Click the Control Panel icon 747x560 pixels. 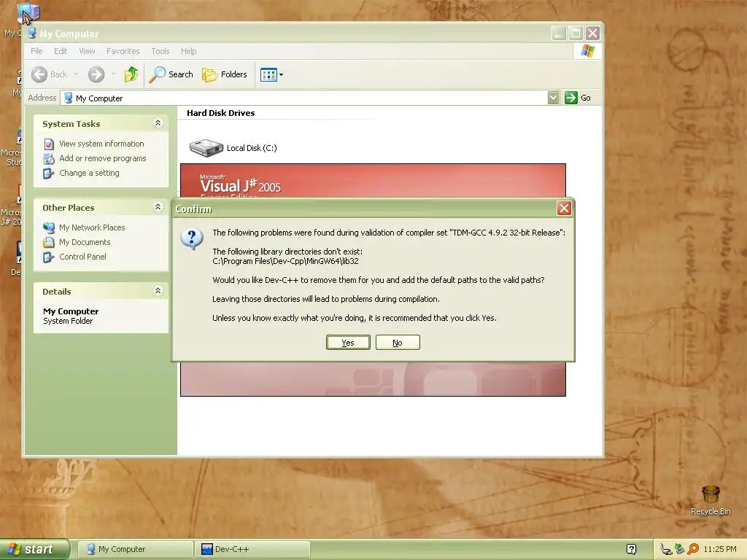click(x=49, y=257)
